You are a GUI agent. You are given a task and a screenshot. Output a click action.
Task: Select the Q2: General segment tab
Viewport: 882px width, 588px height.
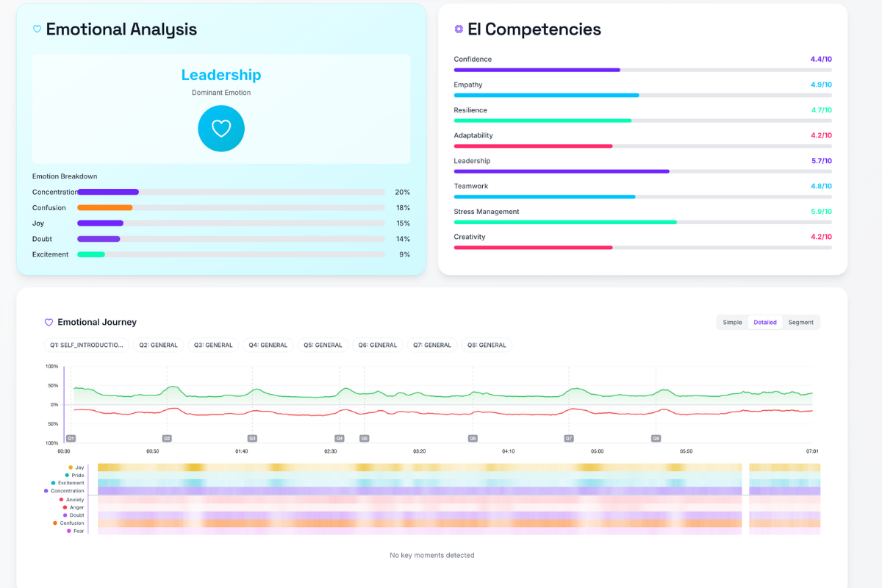click(x=158, y=345)
